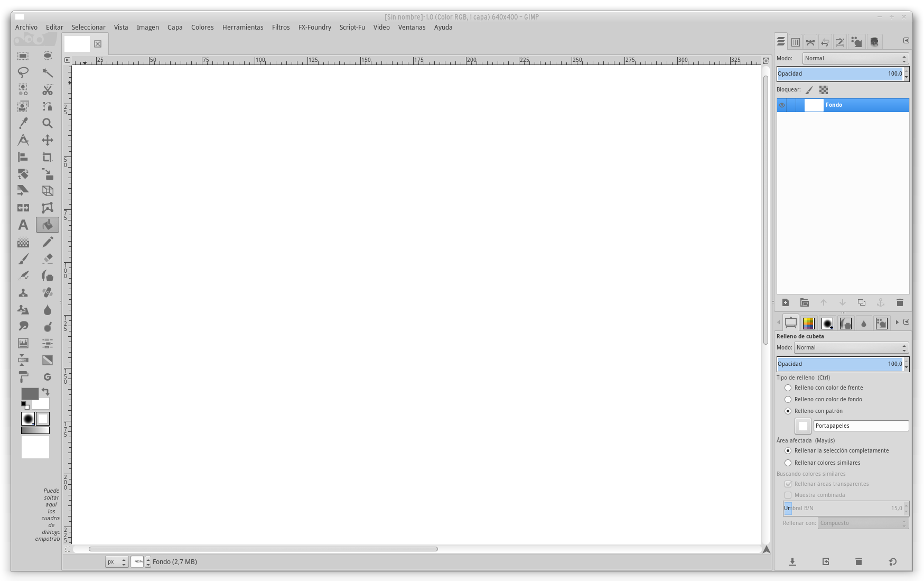Select the Bucket Fill tool
The height and width of the screenshot is (581, 924).
pos(48,225)
